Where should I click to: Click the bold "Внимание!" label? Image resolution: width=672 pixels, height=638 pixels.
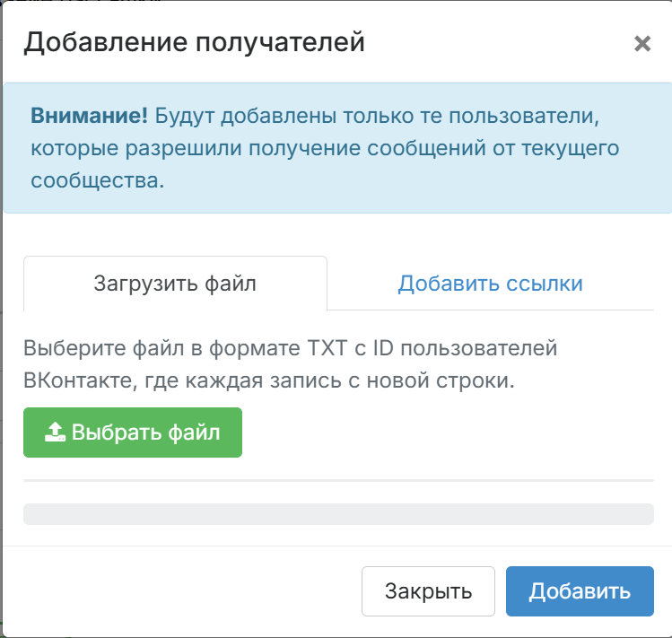[89, 116]
